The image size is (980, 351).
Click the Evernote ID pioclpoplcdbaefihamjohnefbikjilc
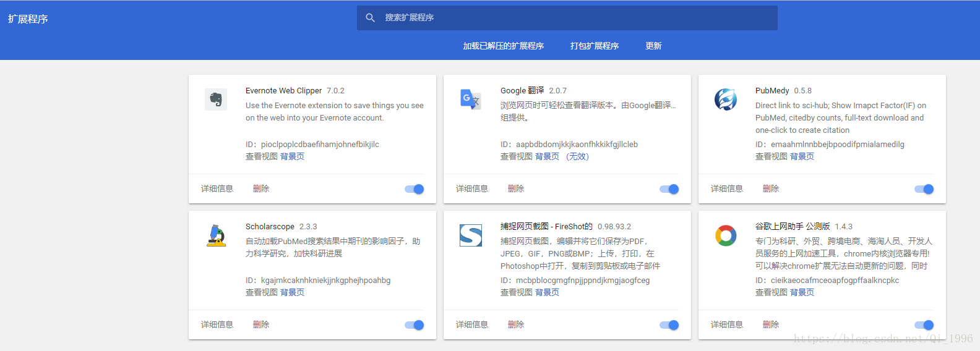coord(320,144)
